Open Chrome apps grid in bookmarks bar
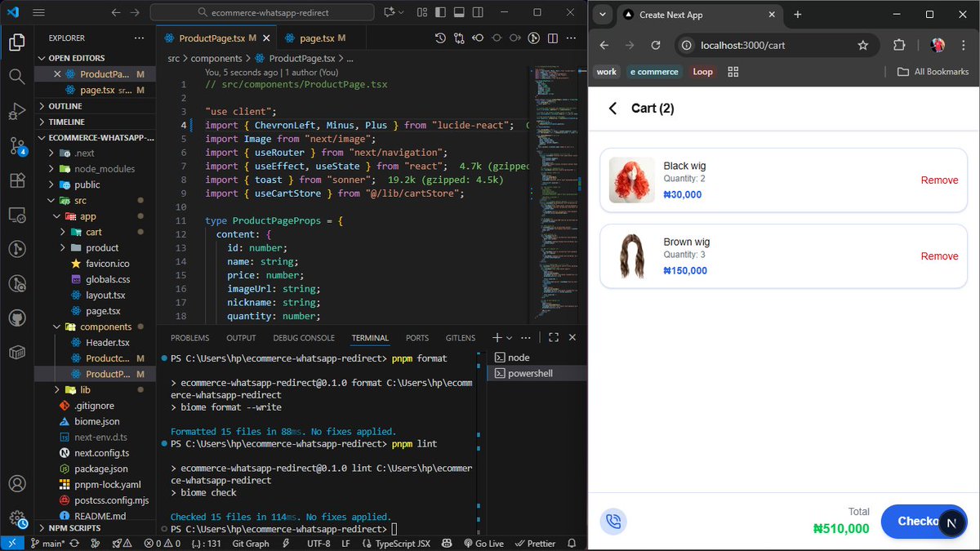This screenshot has width=980, height=551. (x=733, y=72)
